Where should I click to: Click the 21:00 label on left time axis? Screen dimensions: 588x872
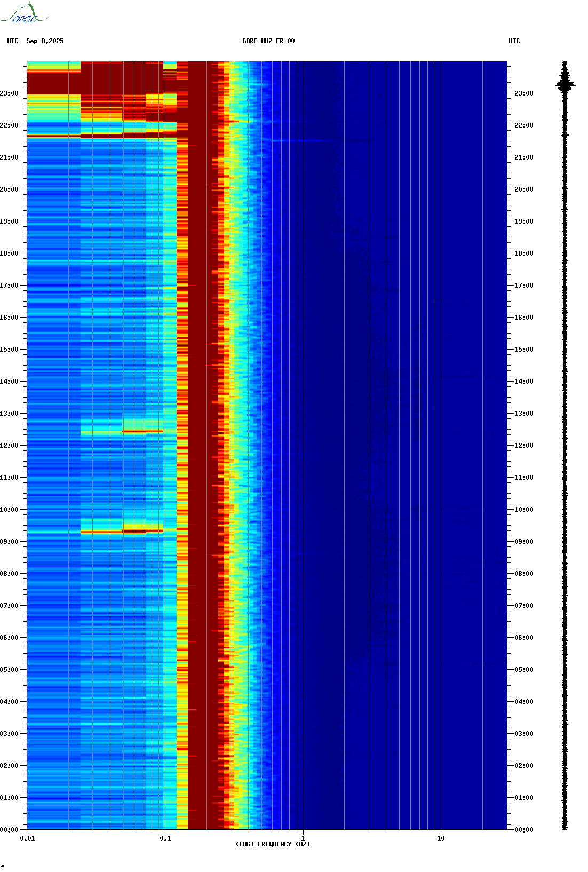[x=9, y=157]
